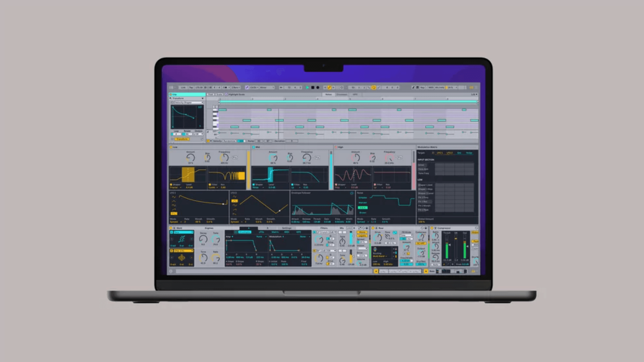Open the Settings tab in Meld
The image size is (644, 362).
(x=287, y=228)
